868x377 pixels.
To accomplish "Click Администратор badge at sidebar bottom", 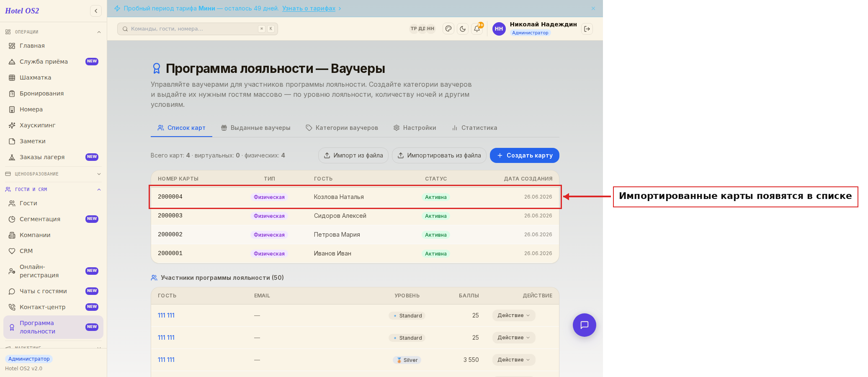I will [29, 359].
